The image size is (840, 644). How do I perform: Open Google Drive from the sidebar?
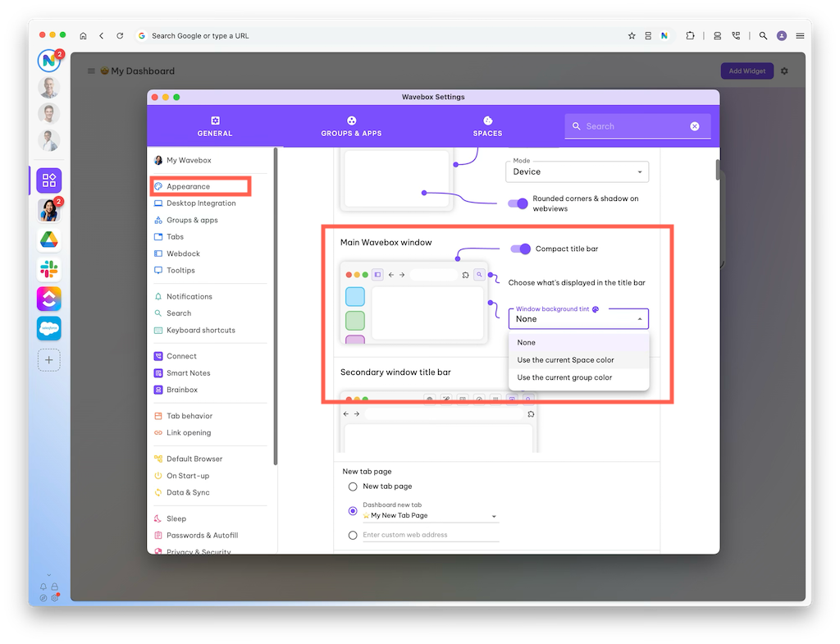click(48, 240)
